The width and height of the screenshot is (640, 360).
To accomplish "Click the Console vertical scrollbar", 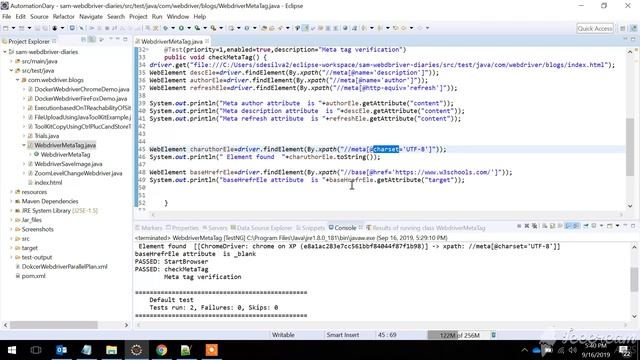I will click(x=634, y=279).
